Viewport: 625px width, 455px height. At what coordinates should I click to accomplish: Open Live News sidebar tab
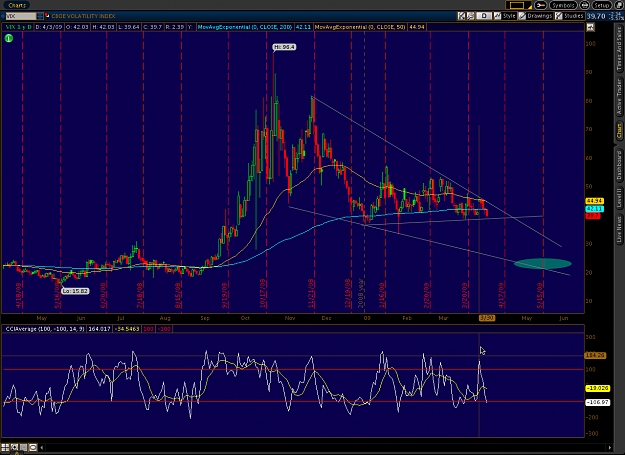point(619,229)
